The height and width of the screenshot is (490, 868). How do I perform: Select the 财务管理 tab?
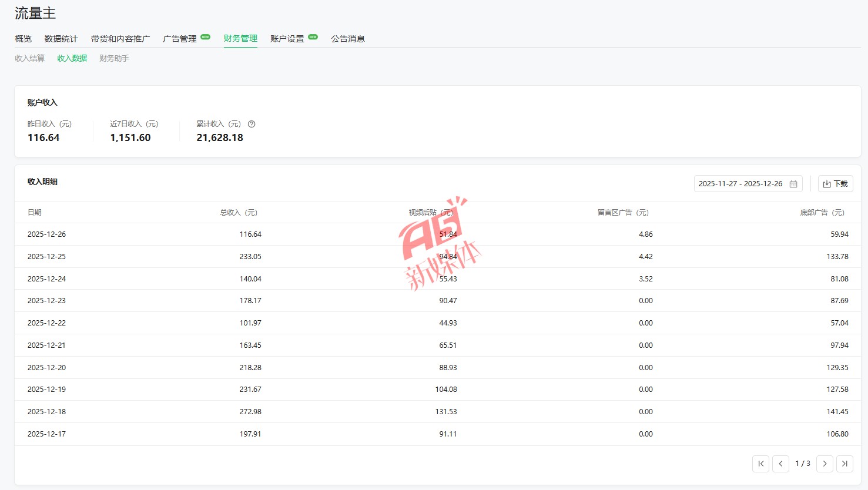tap(240, 39)
